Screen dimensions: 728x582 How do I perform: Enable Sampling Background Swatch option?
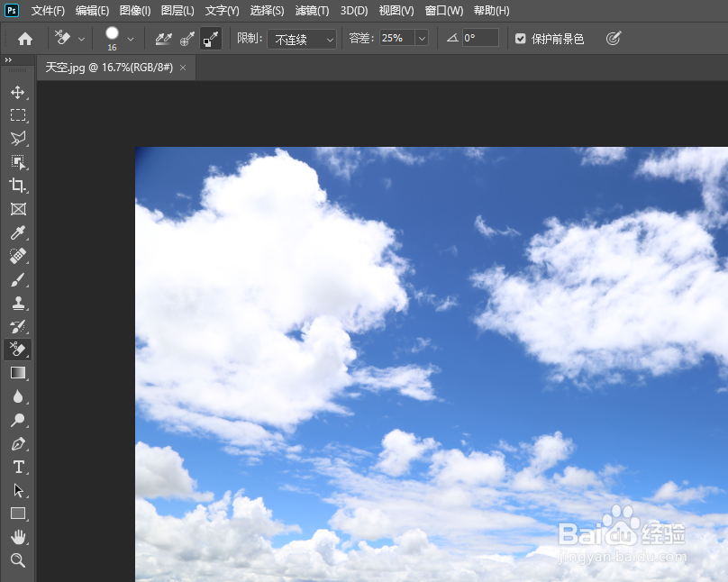(x=211, y=39)
